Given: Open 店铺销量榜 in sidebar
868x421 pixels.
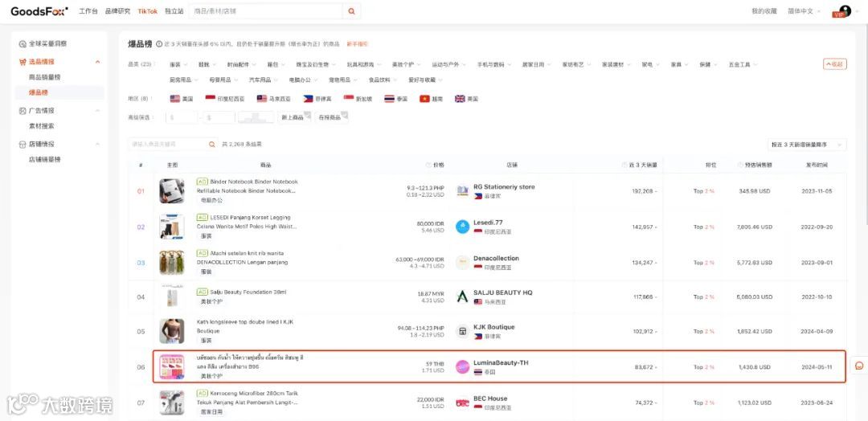Looking at the screenshot, I should [x=45, y=159].
